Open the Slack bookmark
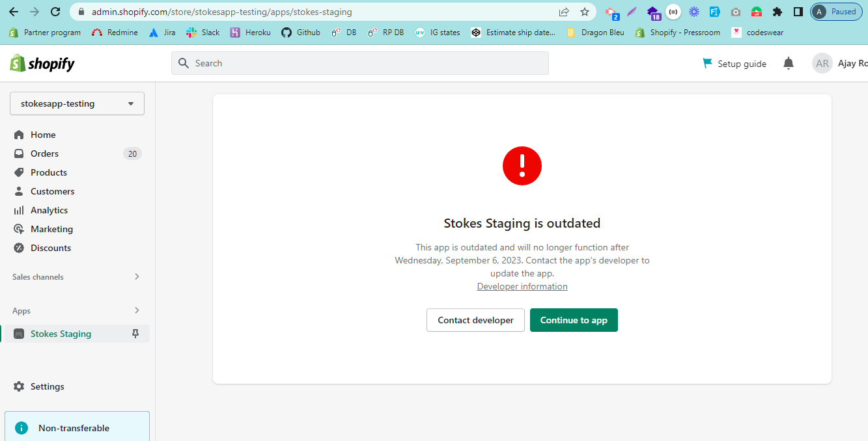The width and height of the screenshot is (868, 441). click(x=203, y=33)
